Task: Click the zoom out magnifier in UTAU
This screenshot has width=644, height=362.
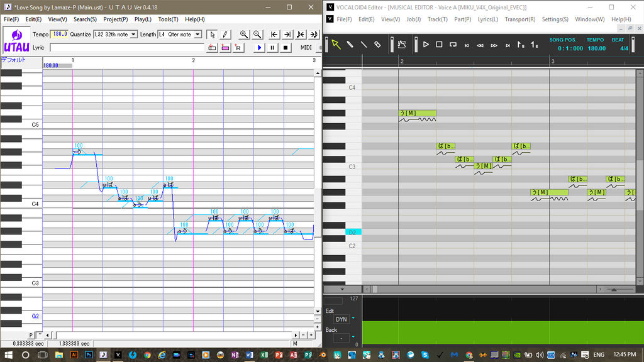Action: (257, 35)
